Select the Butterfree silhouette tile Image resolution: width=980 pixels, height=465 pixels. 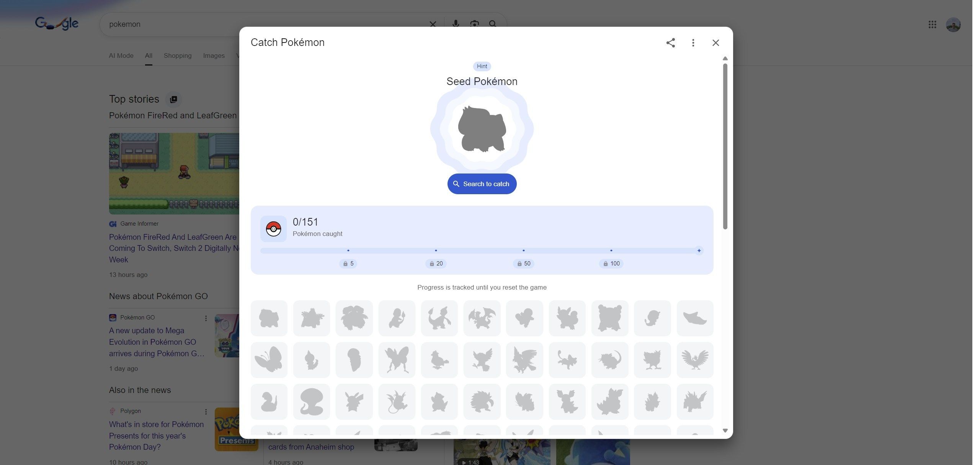click(x=269, y=360)
